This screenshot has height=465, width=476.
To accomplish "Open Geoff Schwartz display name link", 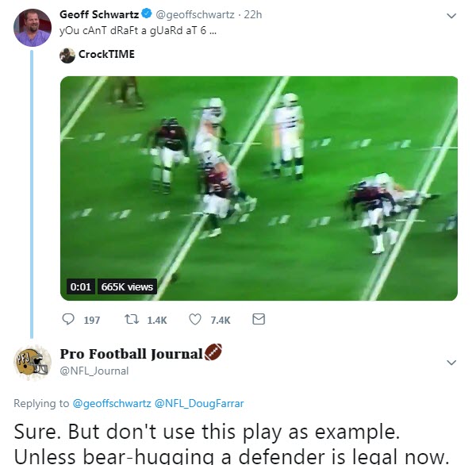I will coord(99,15).
